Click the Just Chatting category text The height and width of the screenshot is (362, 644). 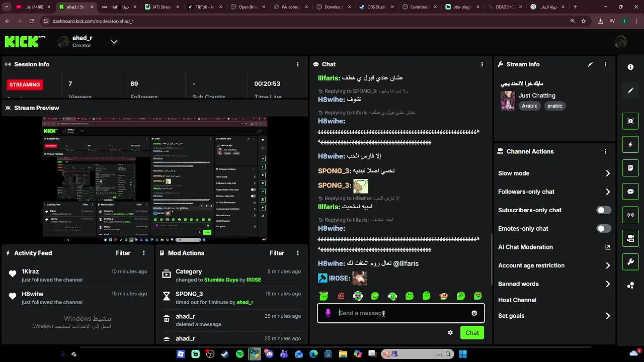[537, 96]
